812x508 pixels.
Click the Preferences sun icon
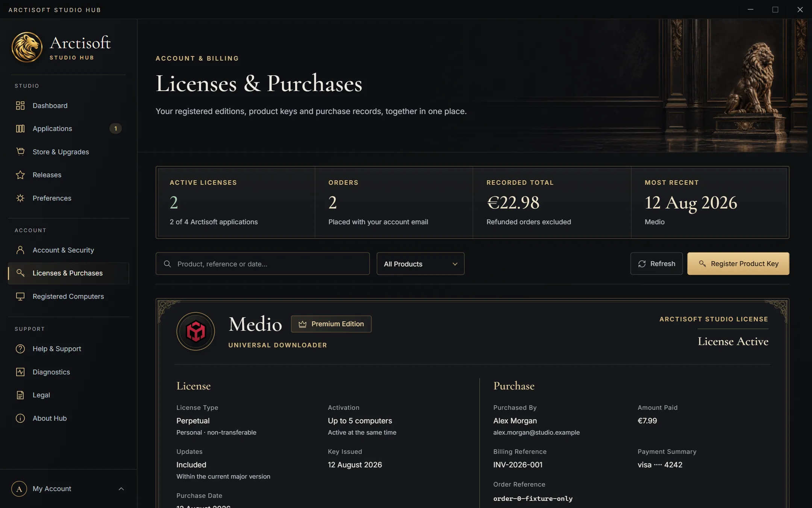(20, 198)
